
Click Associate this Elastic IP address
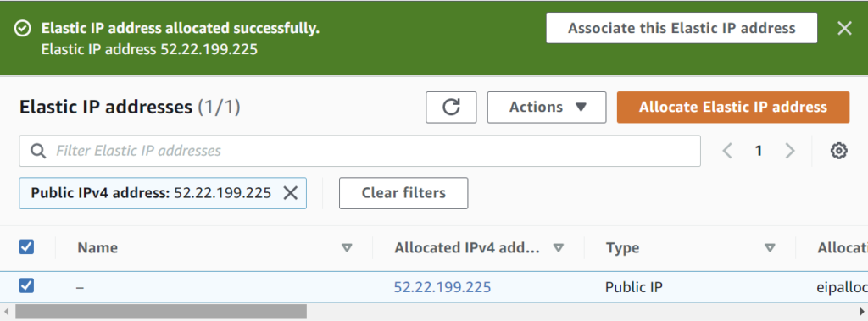coord(682,28)
